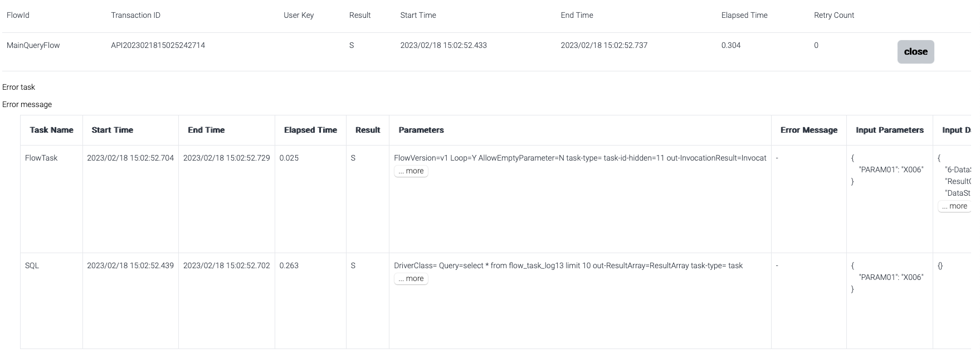Viewport: 980px width, 358px height.
Task: Click the Error Message column header
Action: 808,130
